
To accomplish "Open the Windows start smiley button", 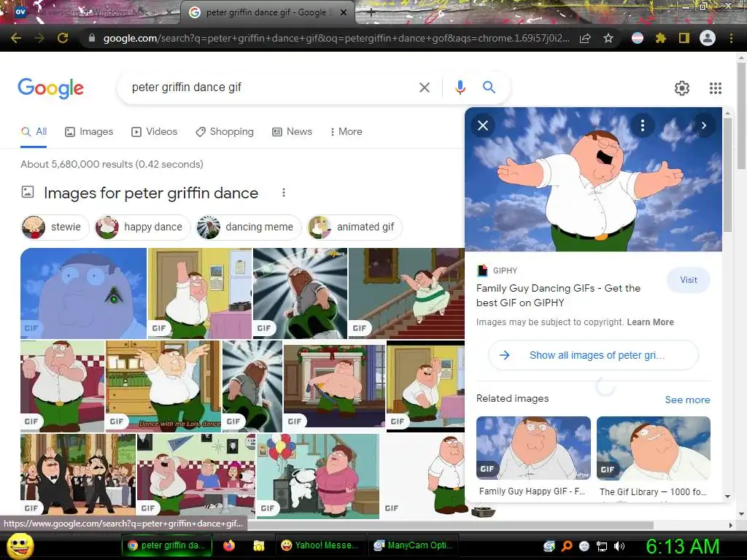I will tap(20, 545).
